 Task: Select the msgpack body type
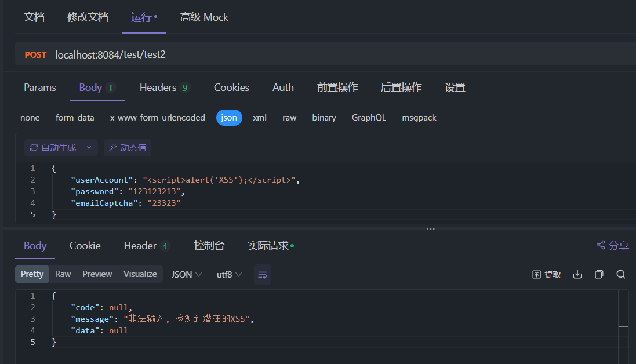click(x=419, y=118)
